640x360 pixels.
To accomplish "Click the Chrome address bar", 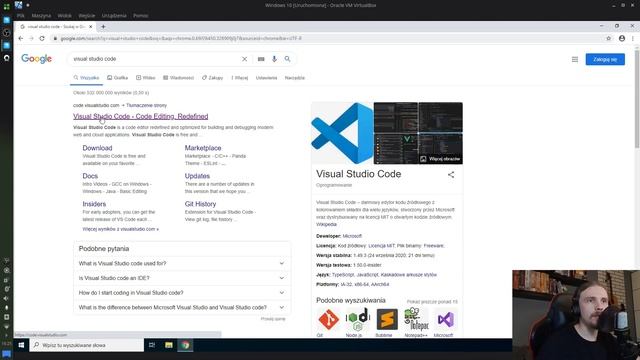I will 327,38.
